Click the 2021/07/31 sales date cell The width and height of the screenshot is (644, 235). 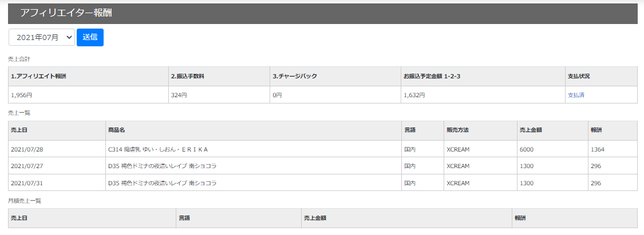click(27, 183)
